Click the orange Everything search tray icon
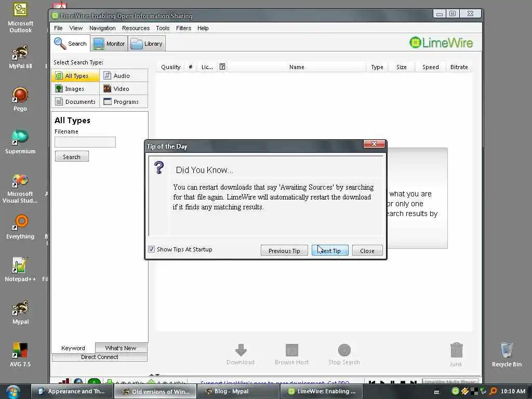The image size is (532, 399). click(x=494, y=391)
